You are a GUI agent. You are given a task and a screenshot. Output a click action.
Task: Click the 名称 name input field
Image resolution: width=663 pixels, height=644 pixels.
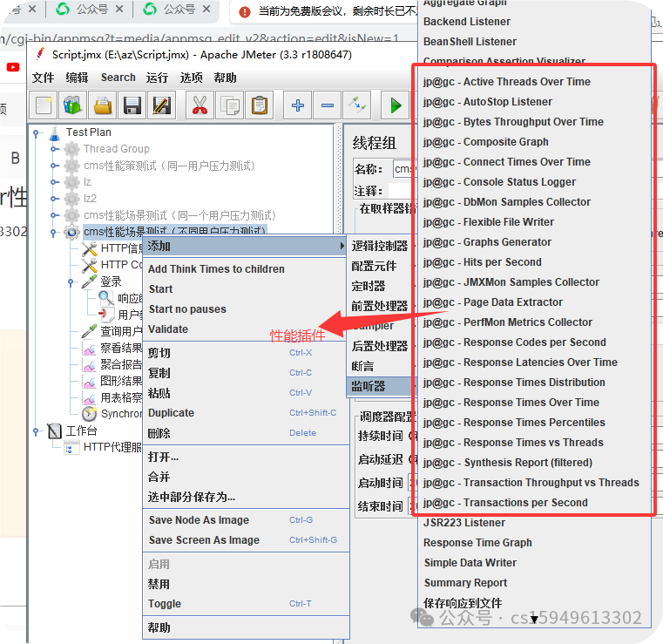coord(404,169)
